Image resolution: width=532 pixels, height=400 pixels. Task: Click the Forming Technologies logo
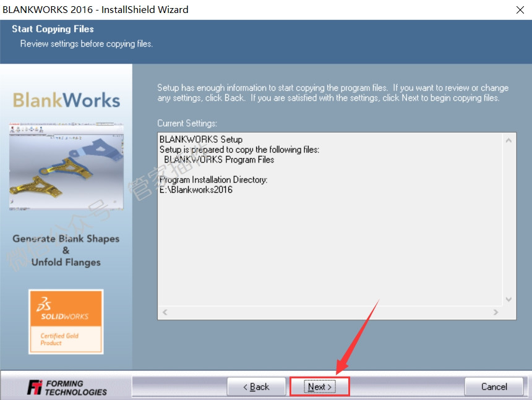pyautogui.click(x=67, y=388)
